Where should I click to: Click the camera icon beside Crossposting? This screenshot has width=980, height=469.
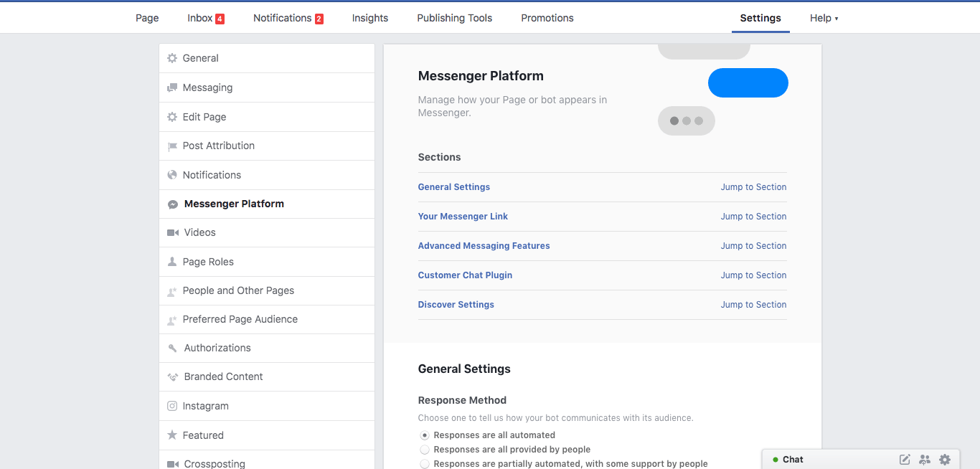click(x=173, y=465)
